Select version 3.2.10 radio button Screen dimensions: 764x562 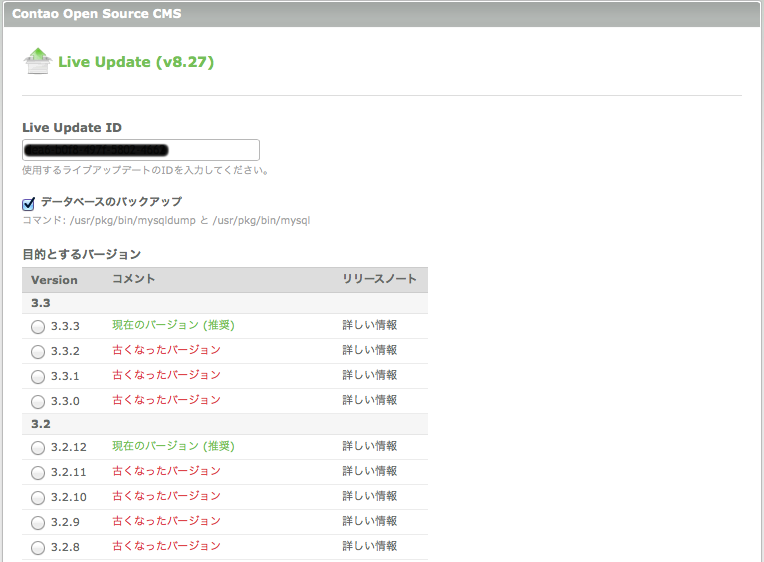tap(38, 498)
